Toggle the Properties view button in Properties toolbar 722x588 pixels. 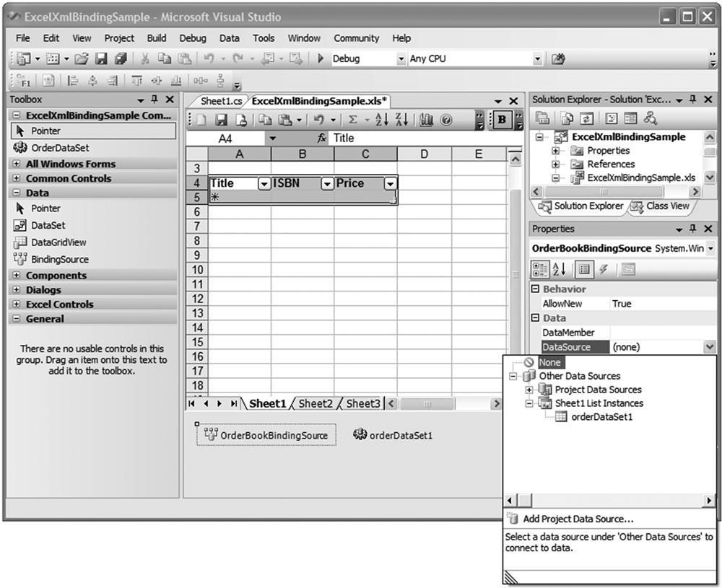tap(584, 269)
